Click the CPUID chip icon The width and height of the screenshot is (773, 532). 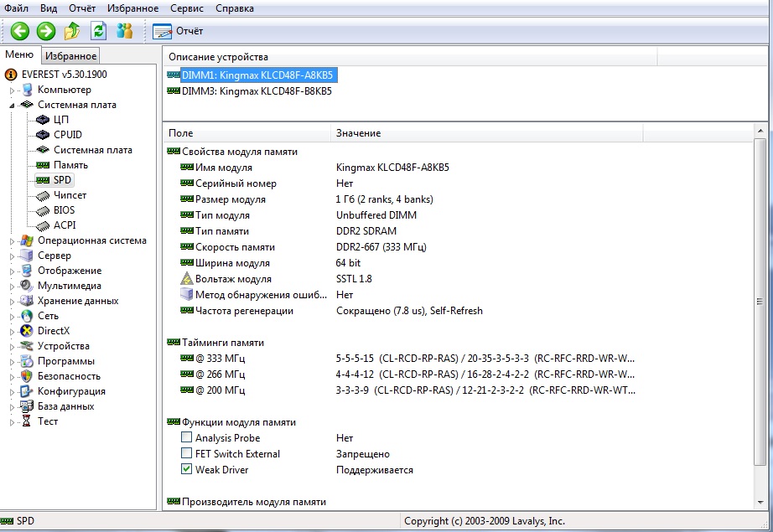pos(43,135)
